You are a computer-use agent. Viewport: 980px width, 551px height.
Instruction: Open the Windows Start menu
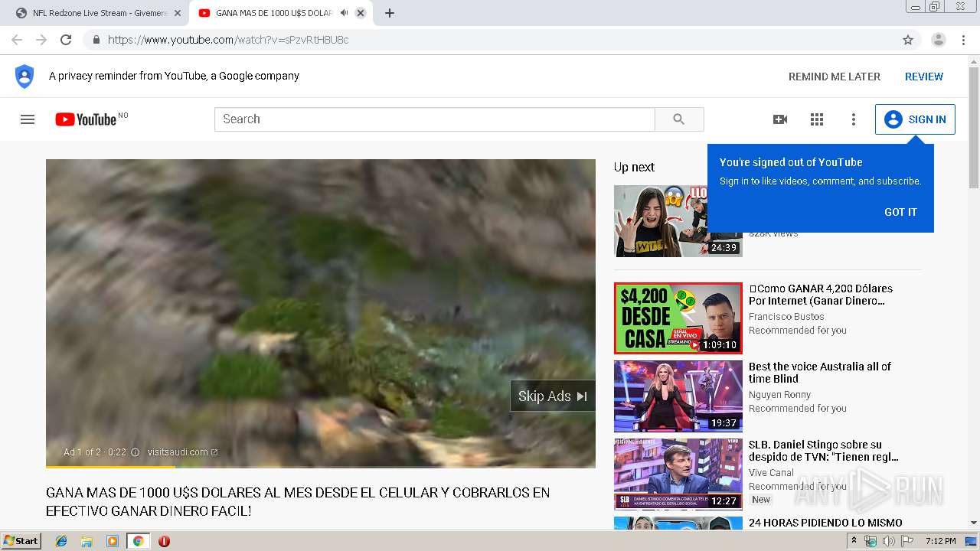(x=21, y=541)
